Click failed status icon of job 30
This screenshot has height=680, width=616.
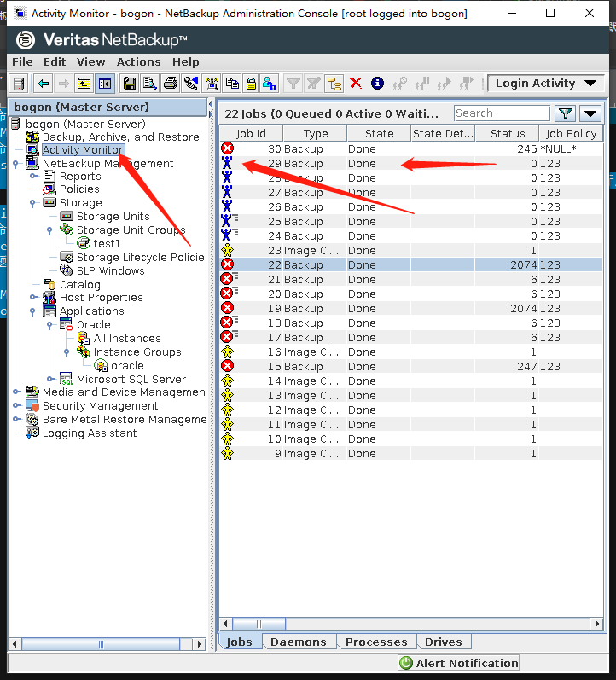pos(227,148)
